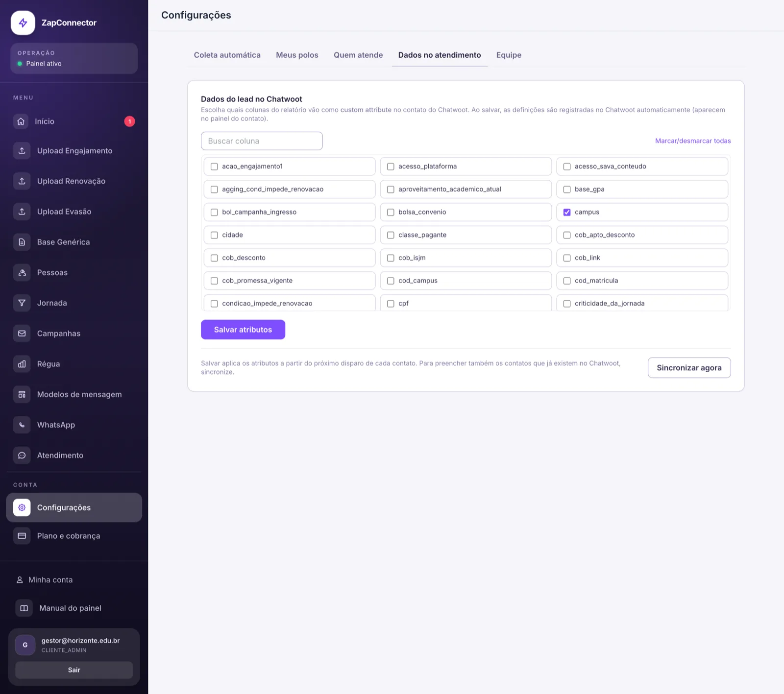Select the Dados no atendimento tab
The height and width of the screenshot is (694, 784).
click(x=440, y=55)
